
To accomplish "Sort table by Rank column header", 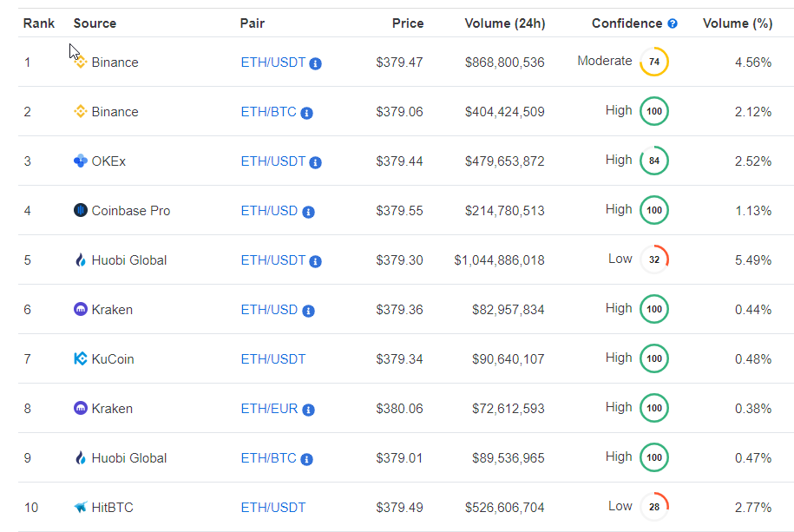I will tap(39, 23).
